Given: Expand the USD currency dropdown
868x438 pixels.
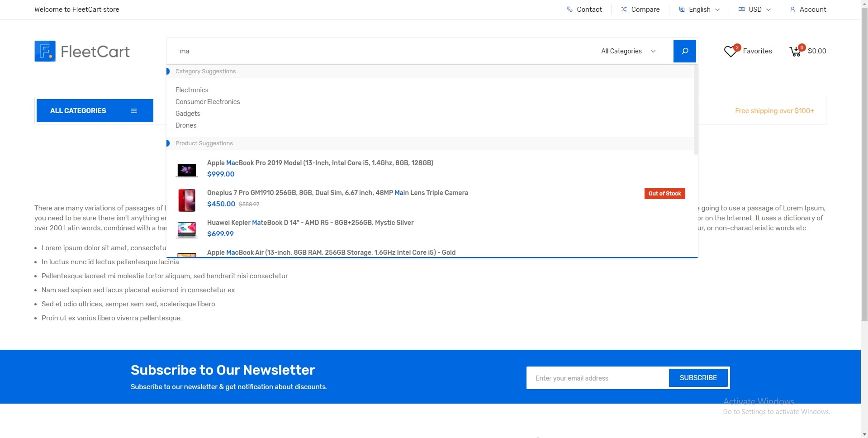Looking at the screenshot, I should tap(754, 10).
